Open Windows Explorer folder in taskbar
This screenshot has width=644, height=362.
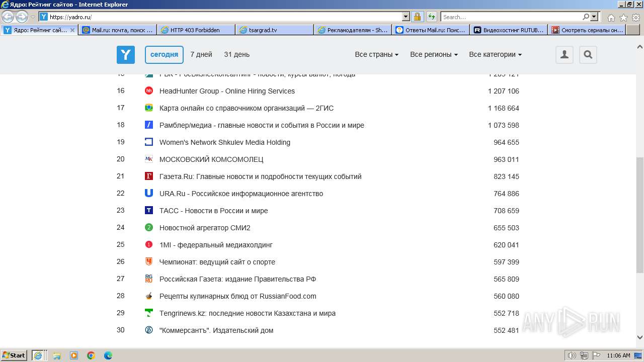pyautogui.click(x=57, y=355)
